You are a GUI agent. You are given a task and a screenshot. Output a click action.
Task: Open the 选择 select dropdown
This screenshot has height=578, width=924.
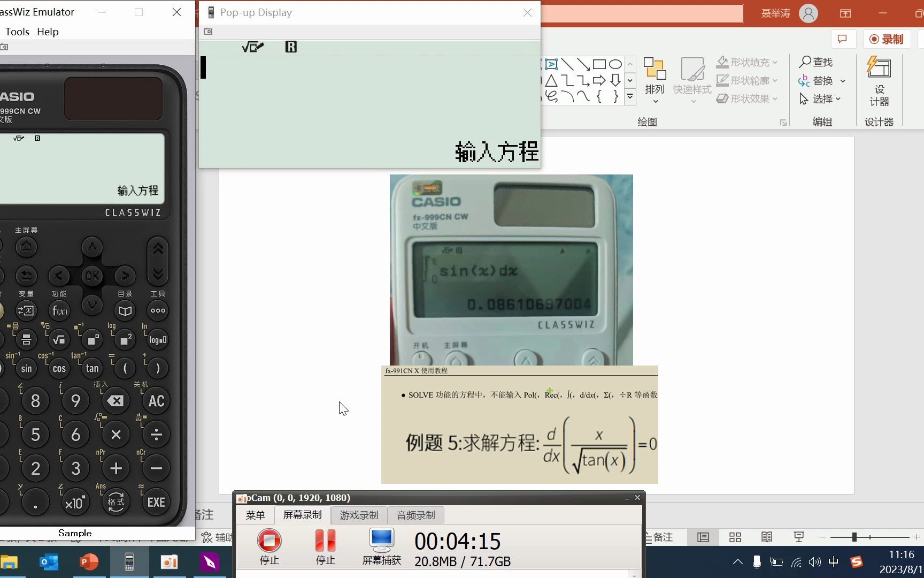tap(820, 98)
